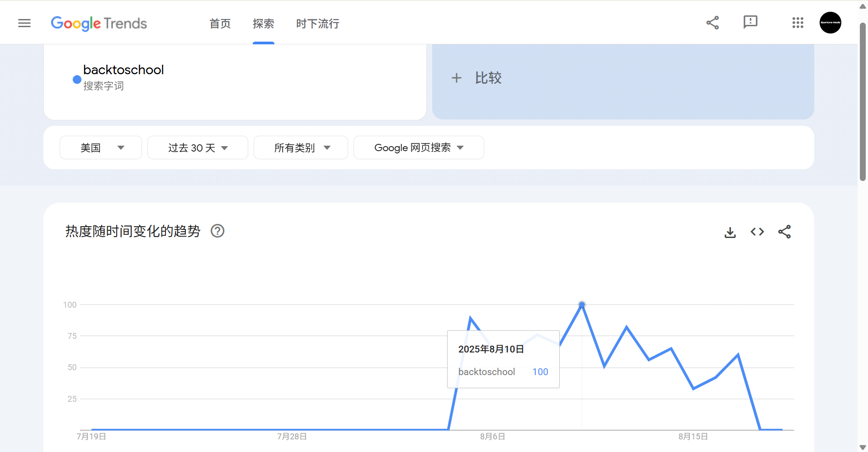
Task: Click the page vertical scrollbar thumb
Action: tap(863, 102)
